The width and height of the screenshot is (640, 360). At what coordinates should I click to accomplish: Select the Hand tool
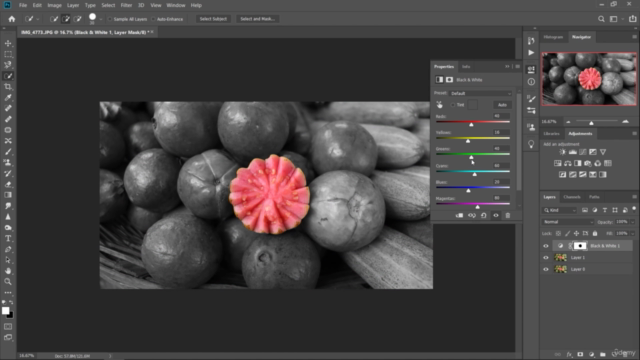(x=8, y=271)
